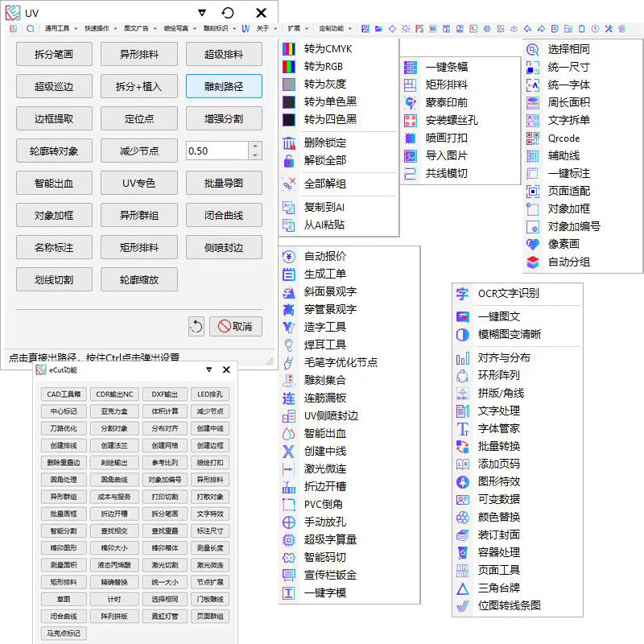Click the refresh icon in the UV title bar
This screenshot has height=644, width=644.
228,13
